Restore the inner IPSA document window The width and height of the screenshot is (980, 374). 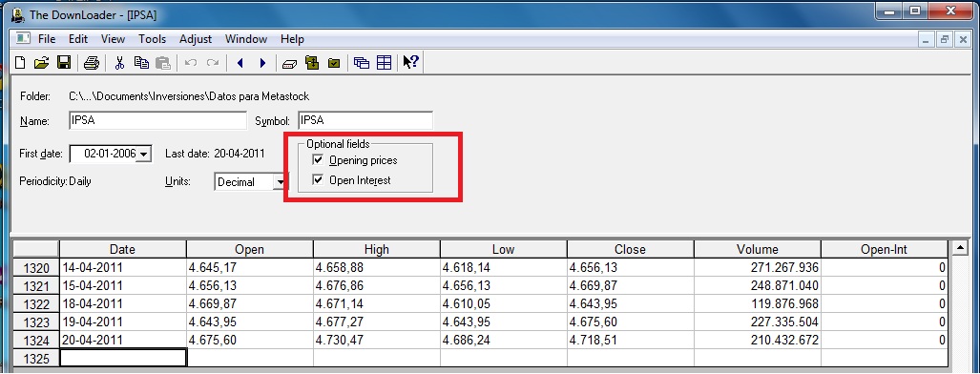pyautogui.click(x=945, y=39)
